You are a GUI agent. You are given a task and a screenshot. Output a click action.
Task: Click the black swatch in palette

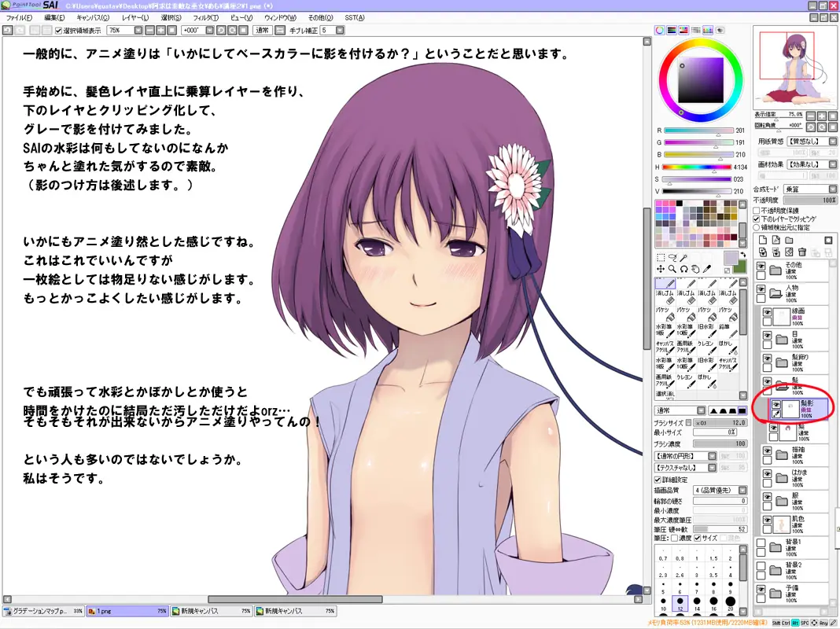[x=680, y=204]
